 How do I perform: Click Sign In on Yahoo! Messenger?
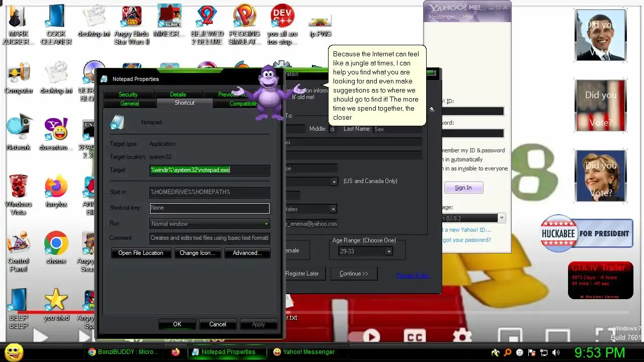463,188
